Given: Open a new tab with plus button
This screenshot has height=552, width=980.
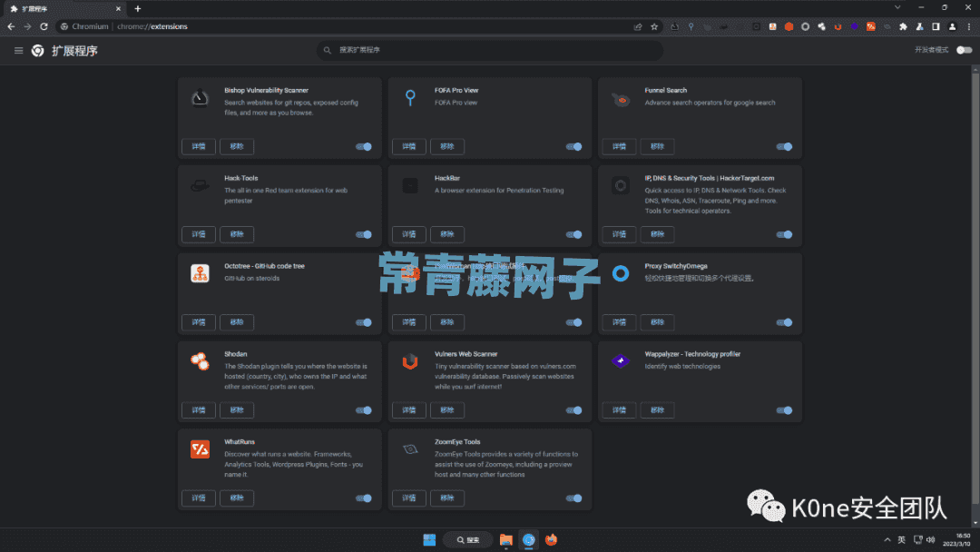Looking at the screenshot, I should [137, 8].
